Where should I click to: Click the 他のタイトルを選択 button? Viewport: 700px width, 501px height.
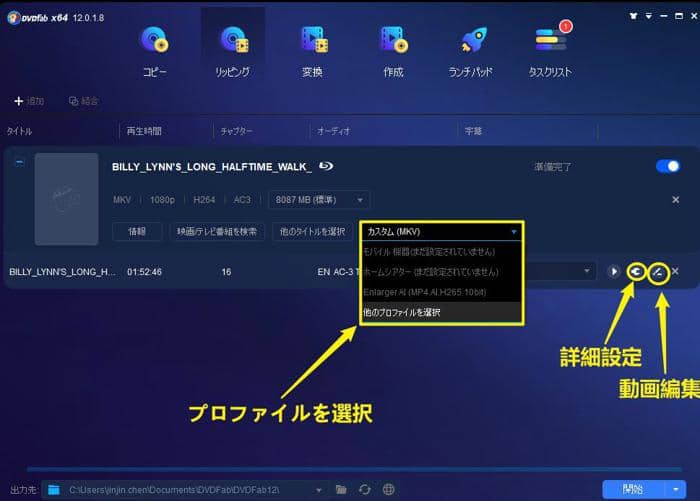[x=312, y=231]
